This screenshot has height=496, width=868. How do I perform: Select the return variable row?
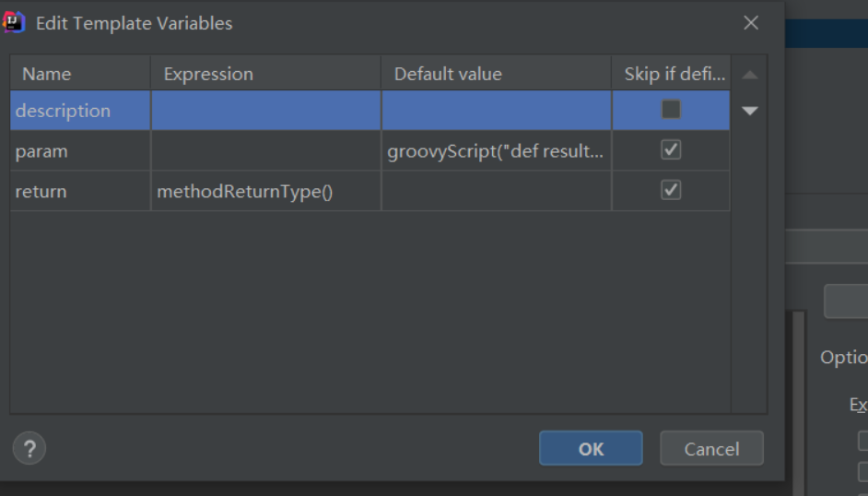[369, 191]
